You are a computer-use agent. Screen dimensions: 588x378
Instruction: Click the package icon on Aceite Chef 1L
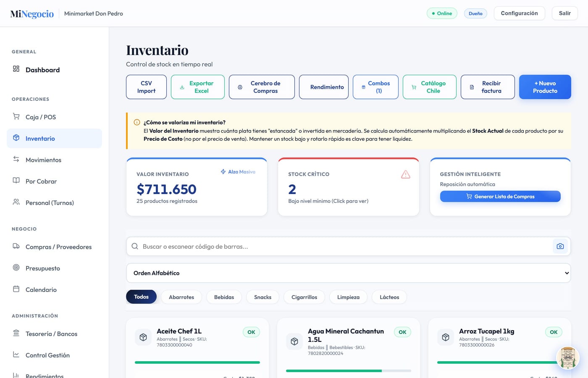click(x=143, y=337)
